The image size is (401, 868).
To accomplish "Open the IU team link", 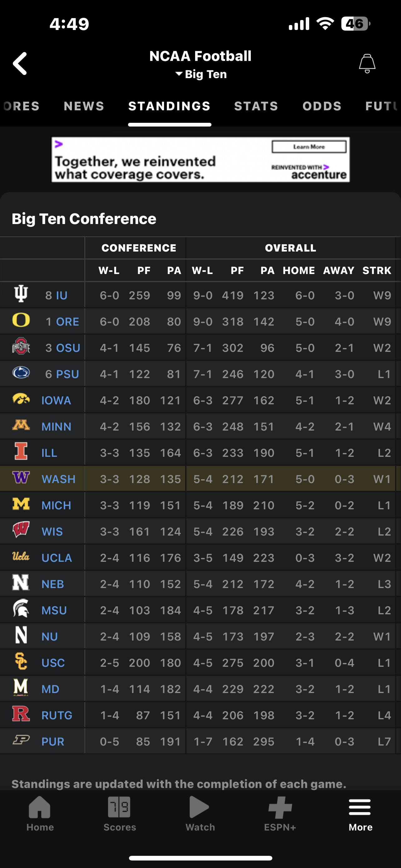I will [62, 296].
